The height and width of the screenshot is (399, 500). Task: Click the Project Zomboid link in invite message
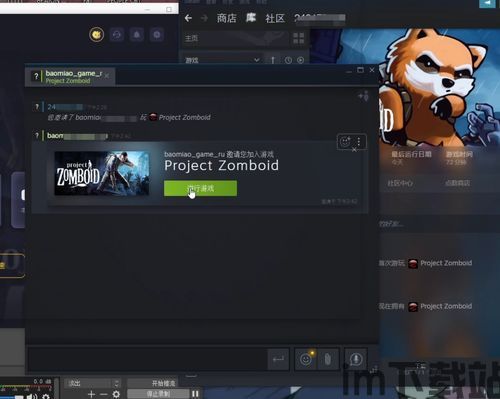point(184,117)
